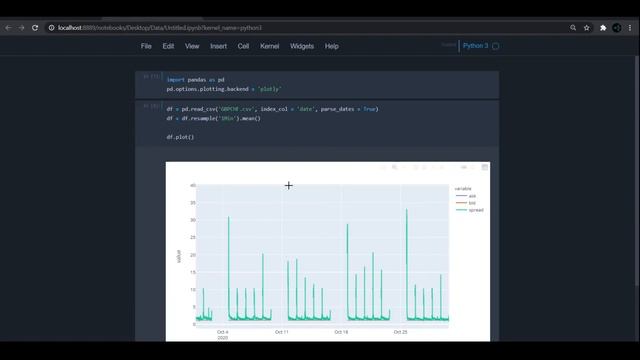The image size is (640, 360).
Task: Open the View menu
Action: [x=192, y=46]
